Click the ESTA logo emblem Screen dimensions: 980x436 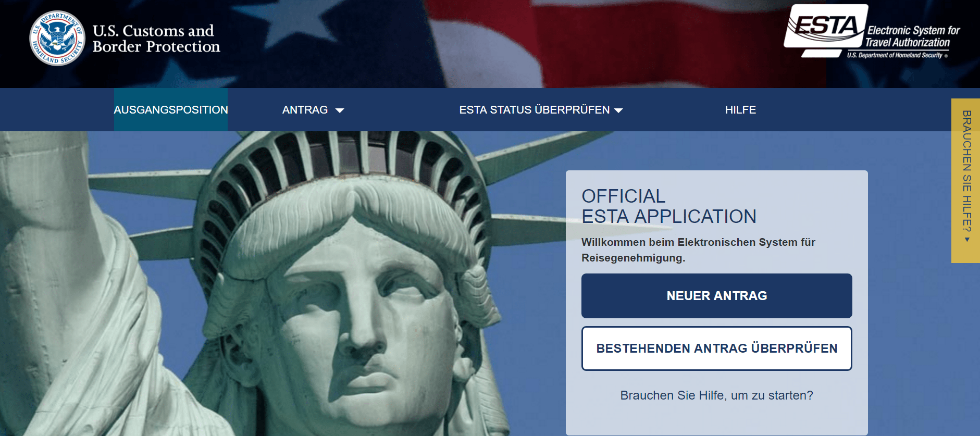point(824,28)
